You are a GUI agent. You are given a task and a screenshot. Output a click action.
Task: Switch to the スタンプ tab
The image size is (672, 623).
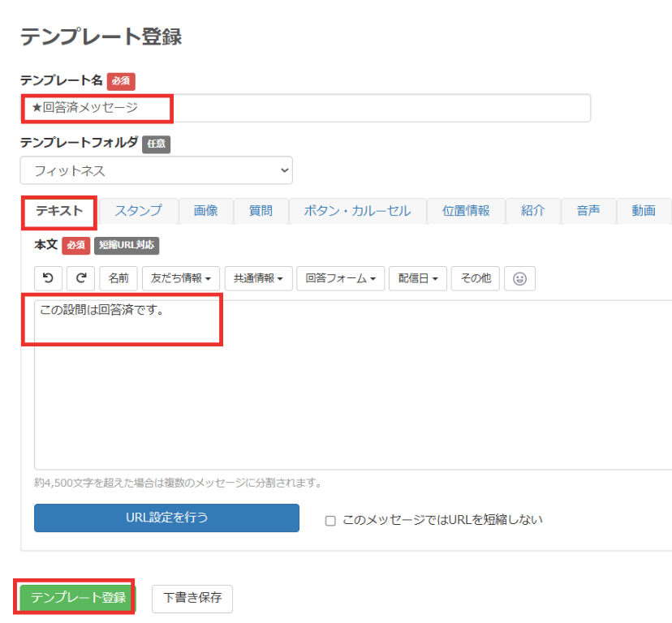coord(138,211)
